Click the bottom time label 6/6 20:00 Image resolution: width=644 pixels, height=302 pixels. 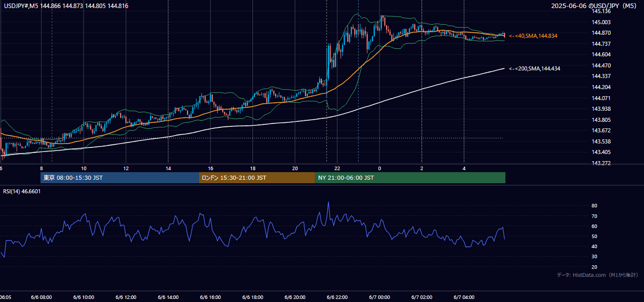[x=295, y=297]
